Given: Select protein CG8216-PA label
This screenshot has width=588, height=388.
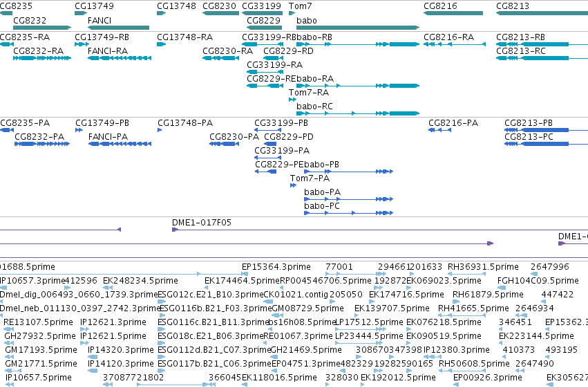Looking at the screenshot, I should click(x=453, y=122).
